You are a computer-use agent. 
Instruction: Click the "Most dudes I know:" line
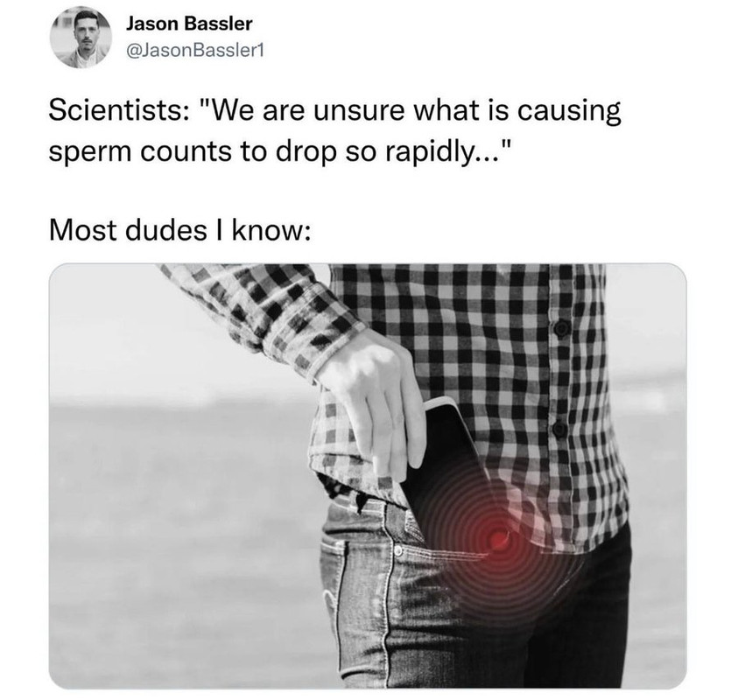click(180, 230)
